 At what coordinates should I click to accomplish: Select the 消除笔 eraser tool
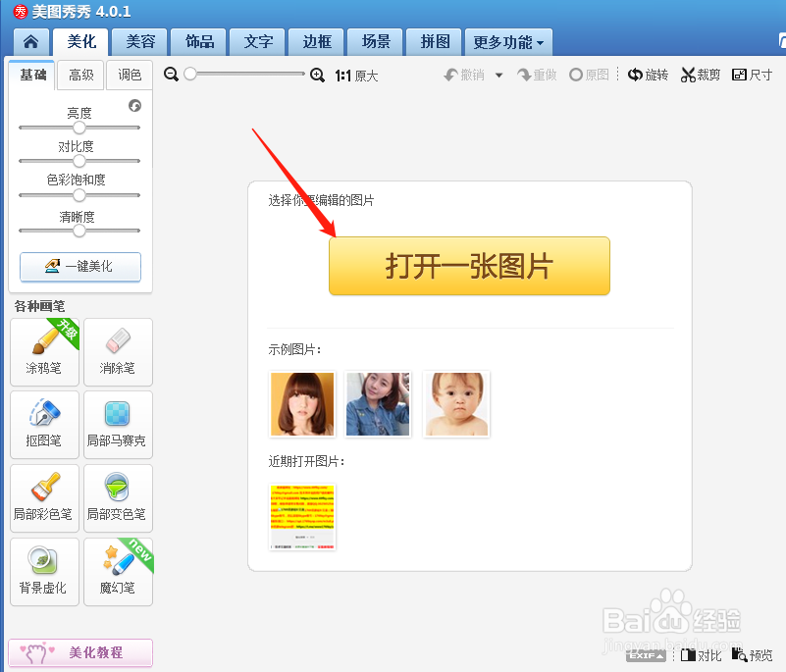(118, 352)
